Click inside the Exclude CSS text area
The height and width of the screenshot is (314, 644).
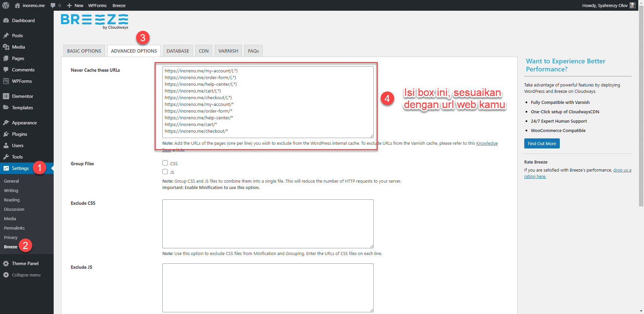(268, 224)
